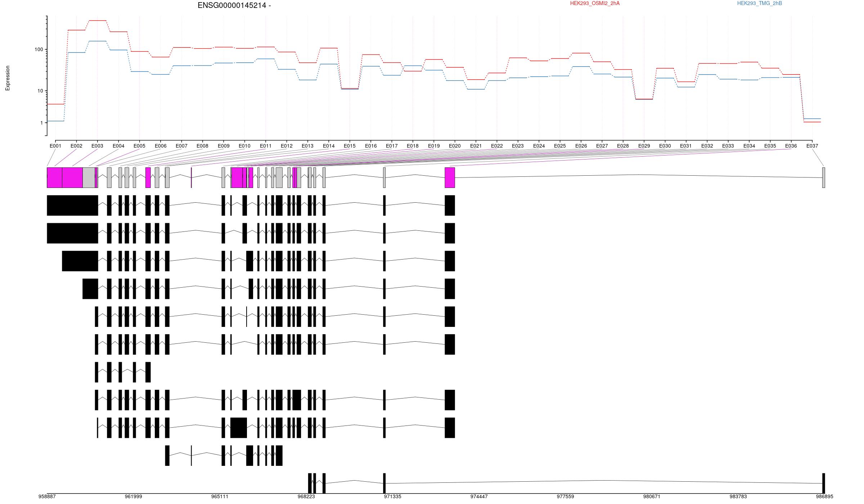This screenshot has width=864, height=504.
Task: Choose exon label E011
Action: coord(266,146)
